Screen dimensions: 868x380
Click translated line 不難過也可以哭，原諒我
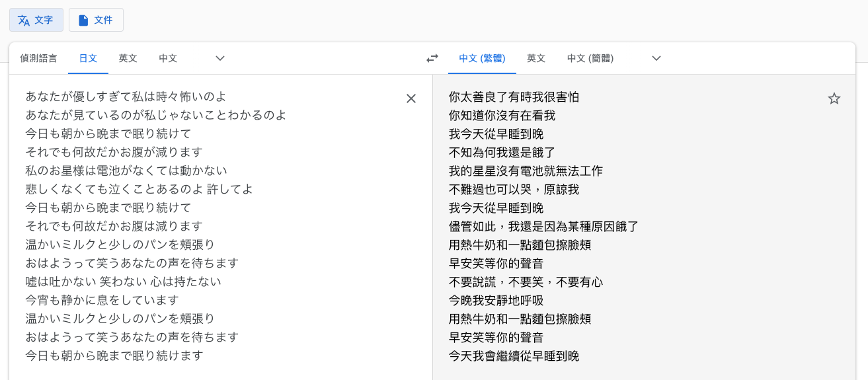click(514, 190)
